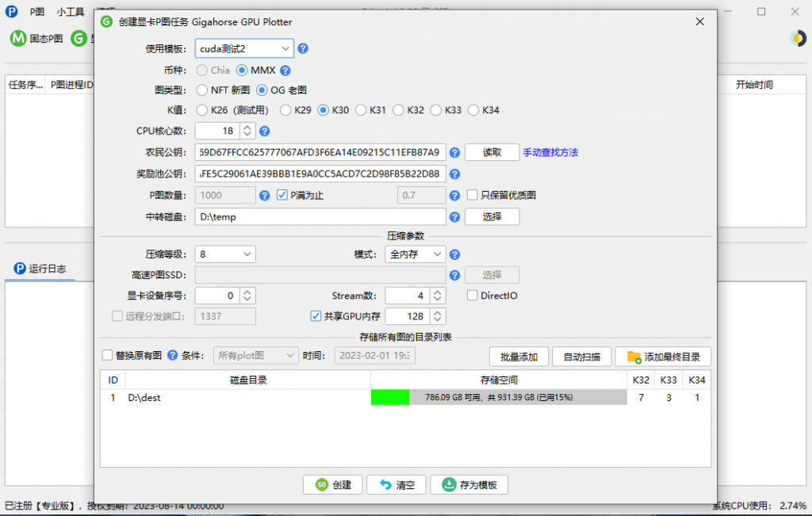This screenshot has width=812, height=516.
Task: Select the K32 radio button
Action: point(399,110)
